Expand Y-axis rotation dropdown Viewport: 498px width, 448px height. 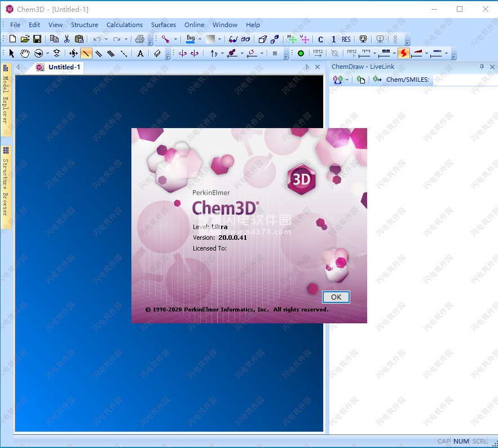tap(222, 54)
